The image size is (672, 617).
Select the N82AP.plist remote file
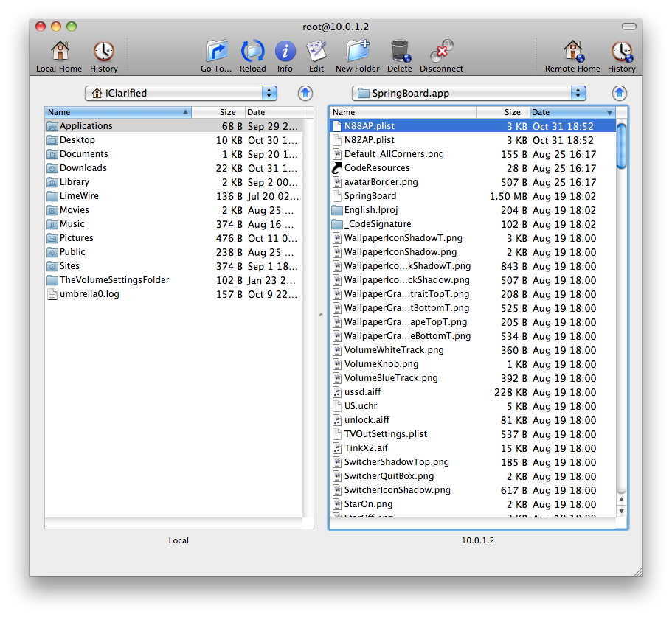370,140
